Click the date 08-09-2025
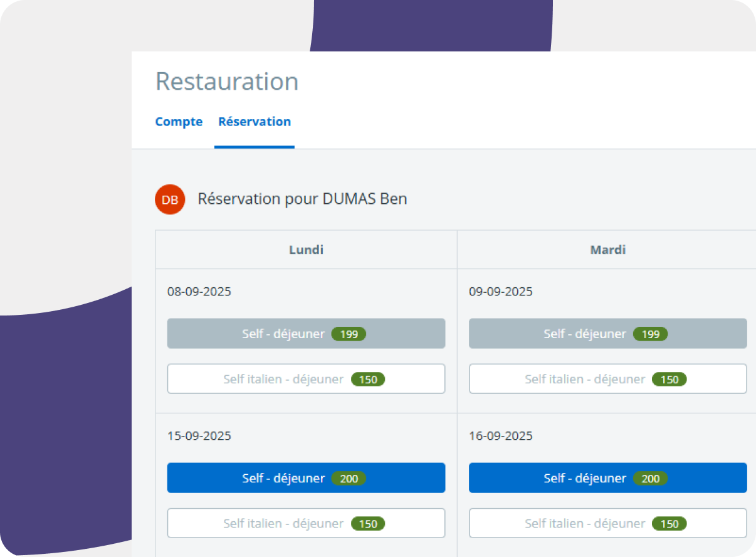 [199, 292]
